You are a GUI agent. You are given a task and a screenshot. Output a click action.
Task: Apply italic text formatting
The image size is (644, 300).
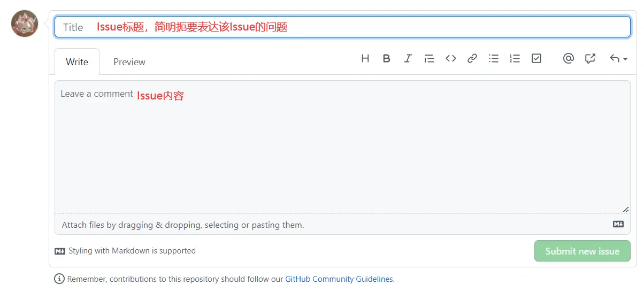coord(408,59)
